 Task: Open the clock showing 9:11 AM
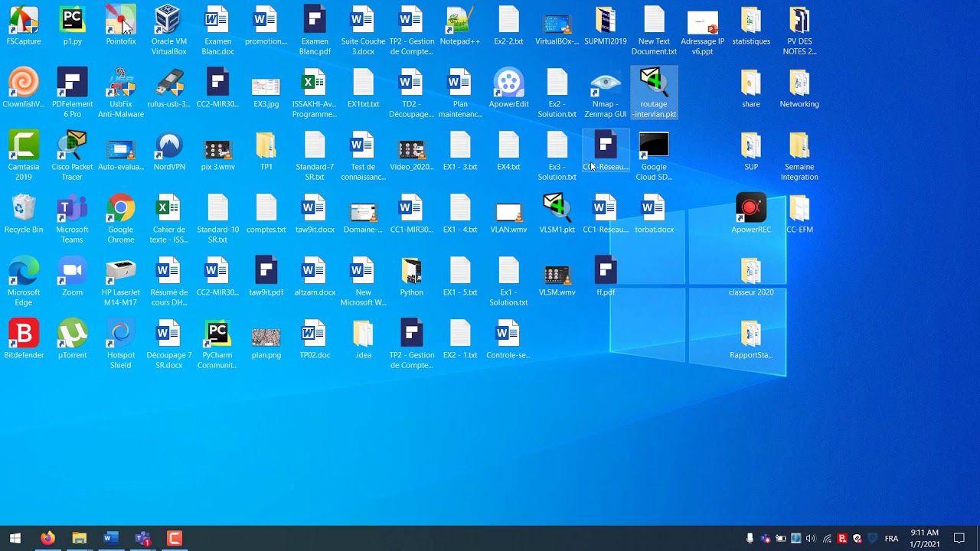point(924,538)
